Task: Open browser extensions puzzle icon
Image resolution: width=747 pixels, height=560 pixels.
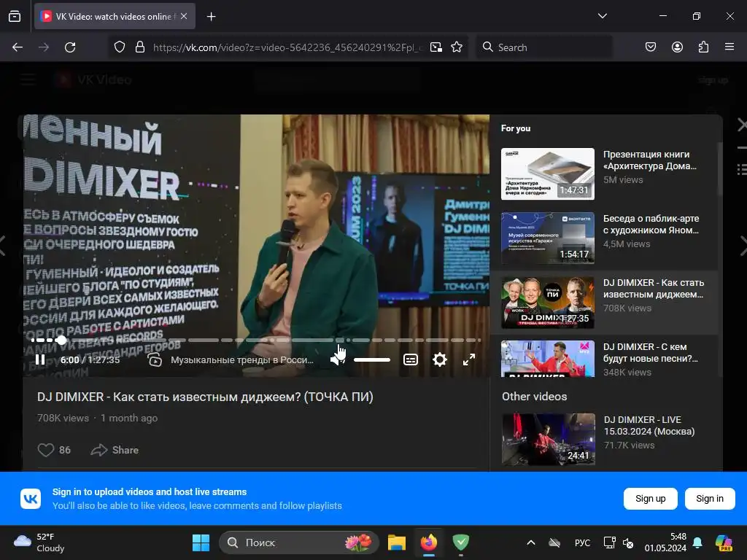Action: click(703, 47)
